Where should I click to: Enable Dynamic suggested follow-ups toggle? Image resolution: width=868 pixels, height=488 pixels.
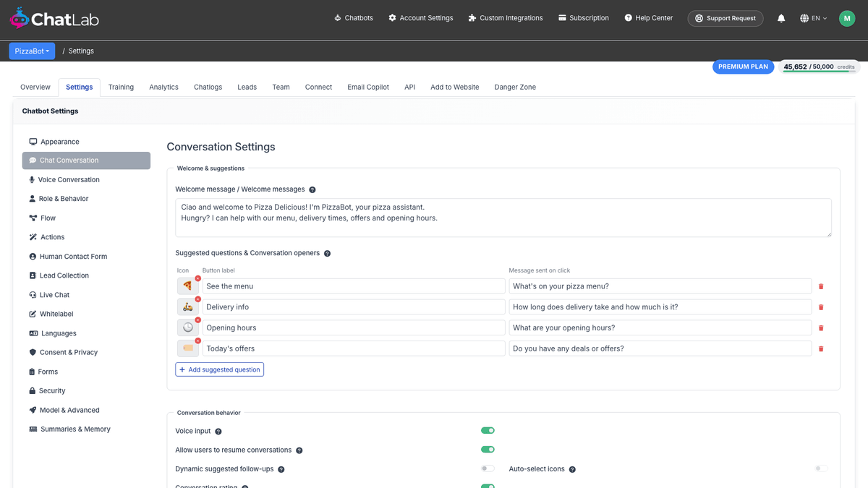tap(488, 468)
